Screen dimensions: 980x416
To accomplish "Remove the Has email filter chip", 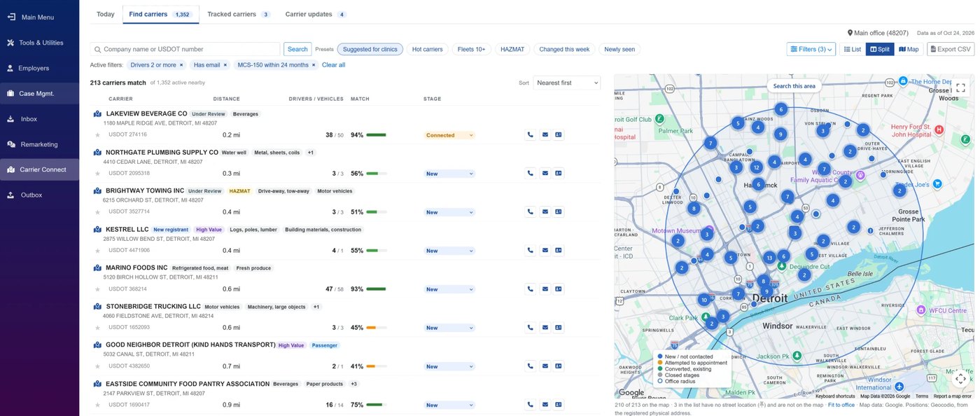I will coord(225,65).
